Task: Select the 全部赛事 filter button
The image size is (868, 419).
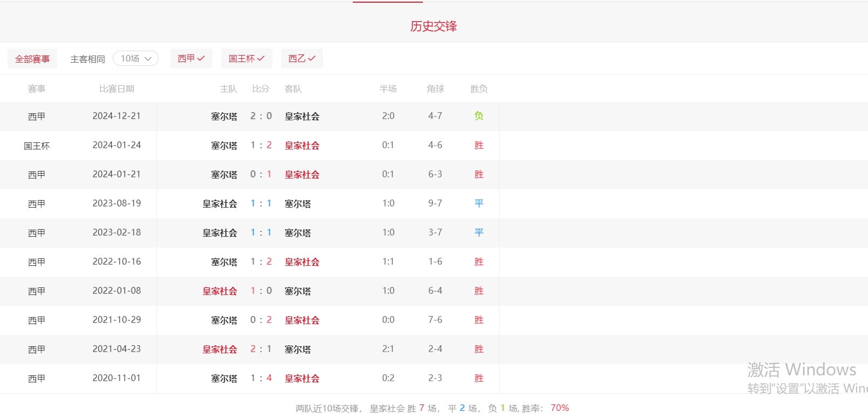Action: (x=32, y=59)
